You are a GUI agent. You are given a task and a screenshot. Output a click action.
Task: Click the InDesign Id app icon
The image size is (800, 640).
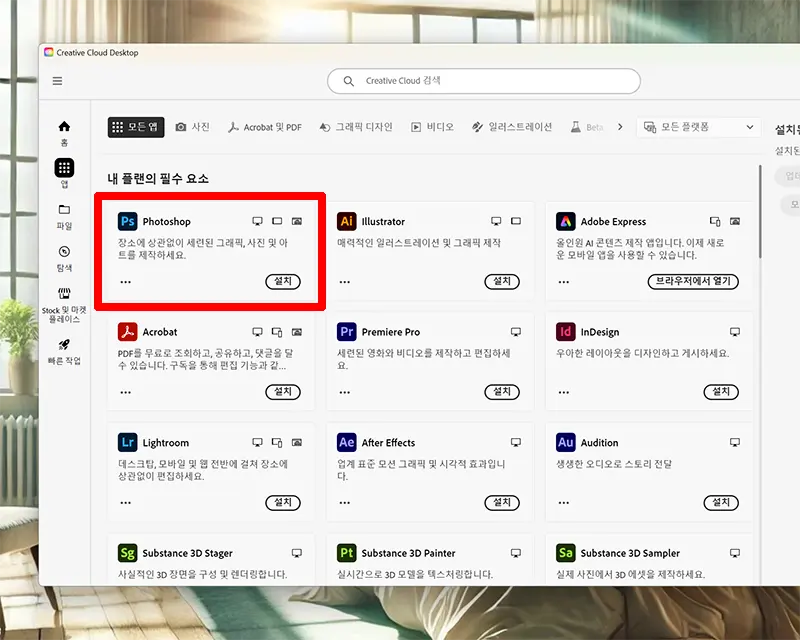coord(566,332)
